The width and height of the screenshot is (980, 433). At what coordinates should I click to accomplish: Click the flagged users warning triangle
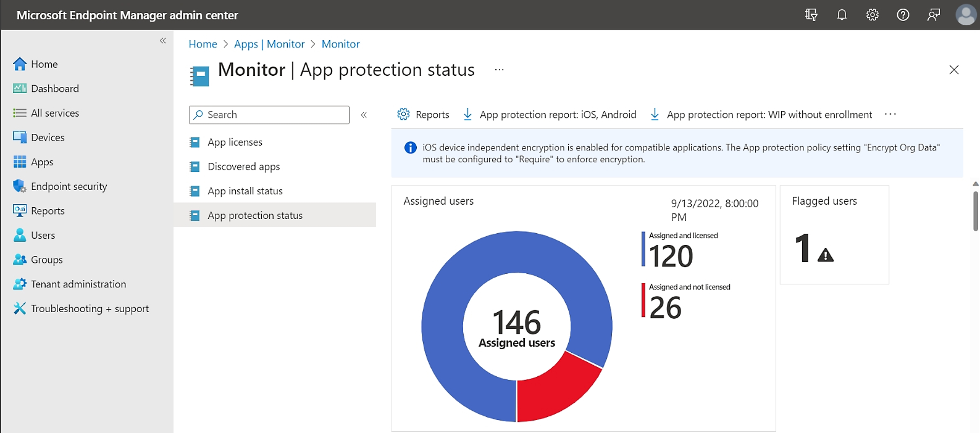(826, 255)
